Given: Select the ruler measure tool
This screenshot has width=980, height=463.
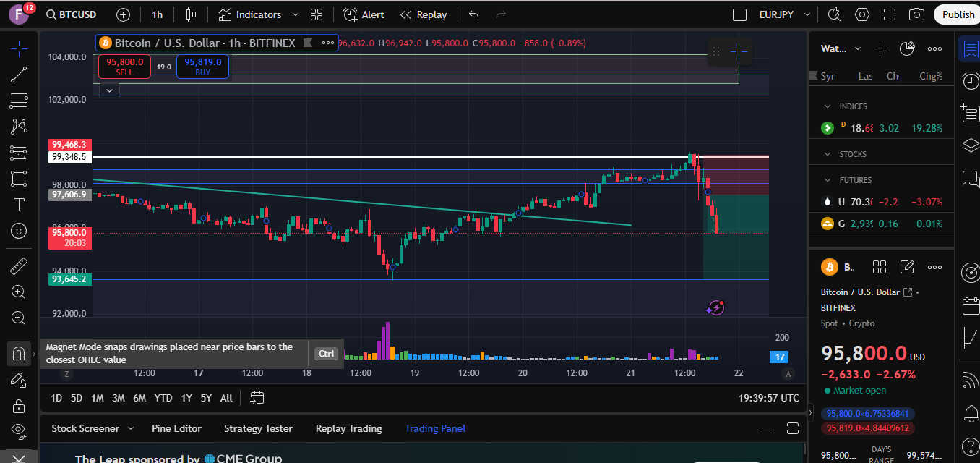Looking at the screenshot, I should (x=19, y=266).
